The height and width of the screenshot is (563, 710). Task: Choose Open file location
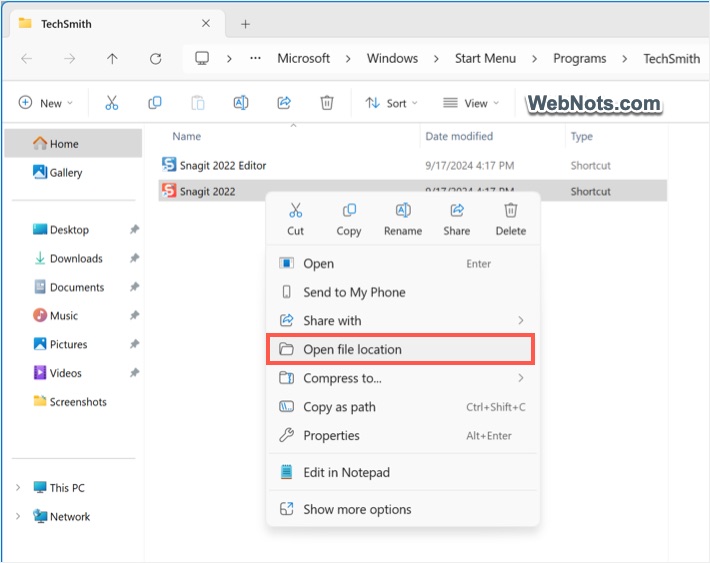click(401, 349)
